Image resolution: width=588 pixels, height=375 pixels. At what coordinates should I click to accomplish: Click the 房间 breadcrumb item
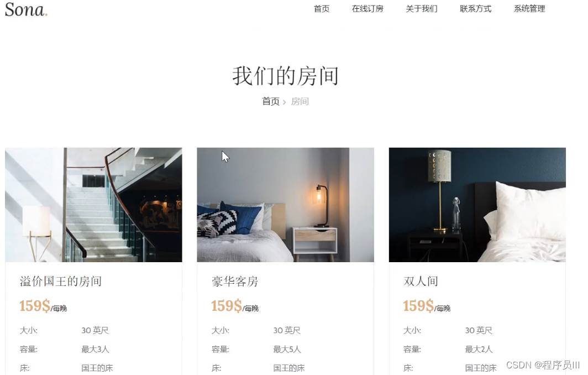pyautogui.click(x=300, y=101)
